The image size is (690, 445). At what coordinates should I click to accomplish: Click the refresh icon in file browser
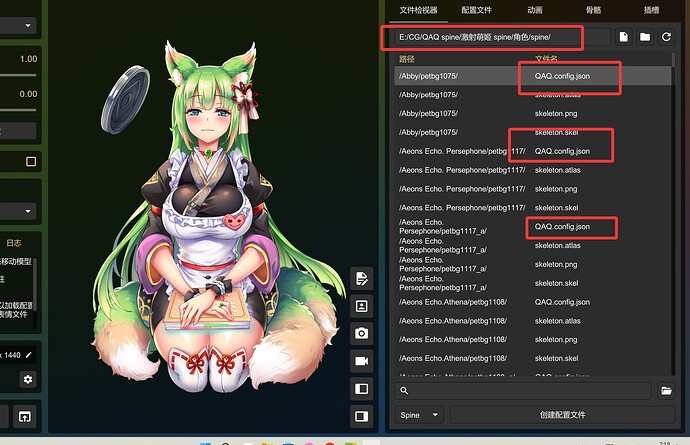pyautogui.click(x=666, y=37)
